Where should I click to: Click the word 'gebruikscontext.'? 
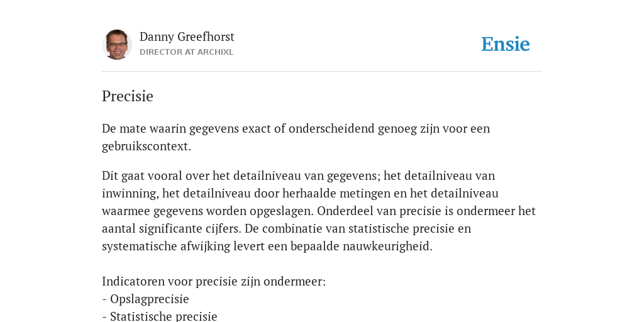[x=146, y=147]
